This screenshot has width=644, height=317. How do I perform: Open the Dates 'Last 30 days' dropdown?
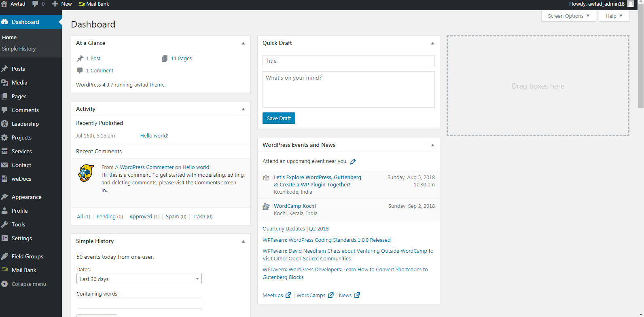click(x=139, y=279)
